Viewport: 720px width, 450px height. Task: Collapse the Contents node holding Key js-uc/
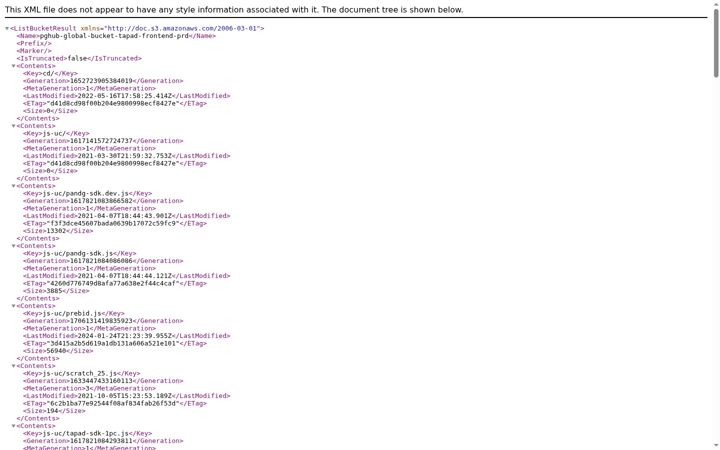tap(13, 126)
